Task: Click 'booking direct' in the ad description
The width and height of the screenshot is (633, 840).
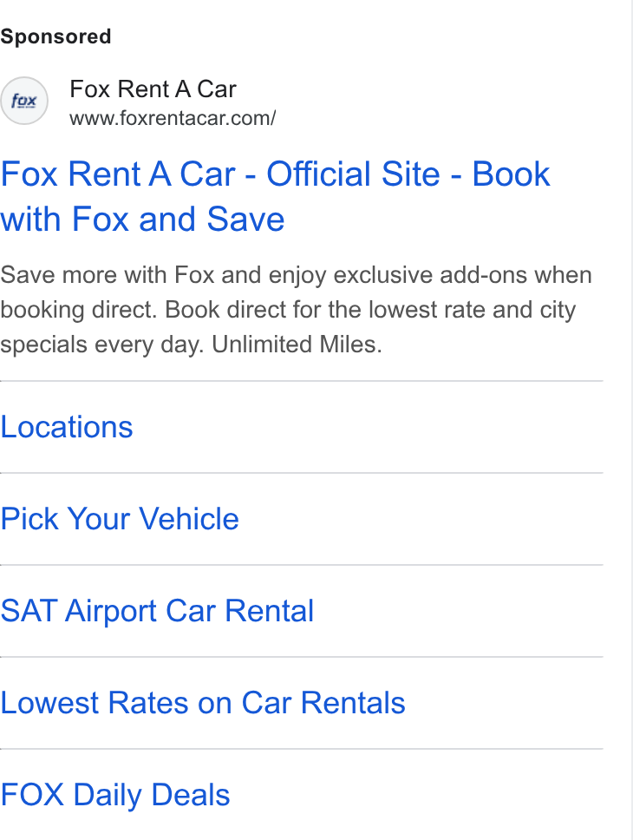Action: 79,310
